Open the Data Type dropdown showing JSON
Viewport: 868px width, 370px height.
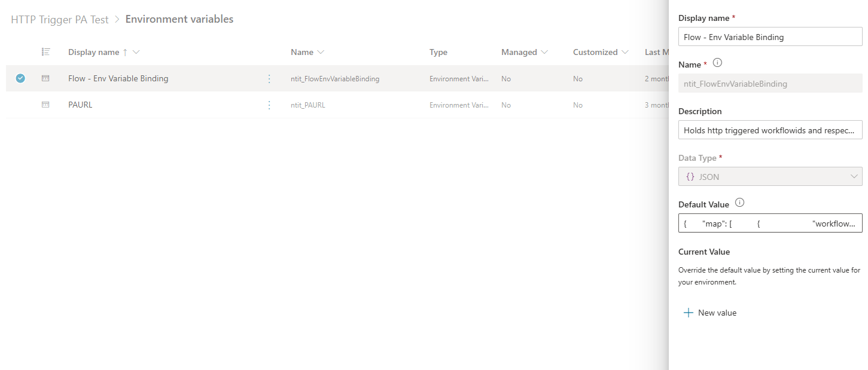tap(855, 176)
